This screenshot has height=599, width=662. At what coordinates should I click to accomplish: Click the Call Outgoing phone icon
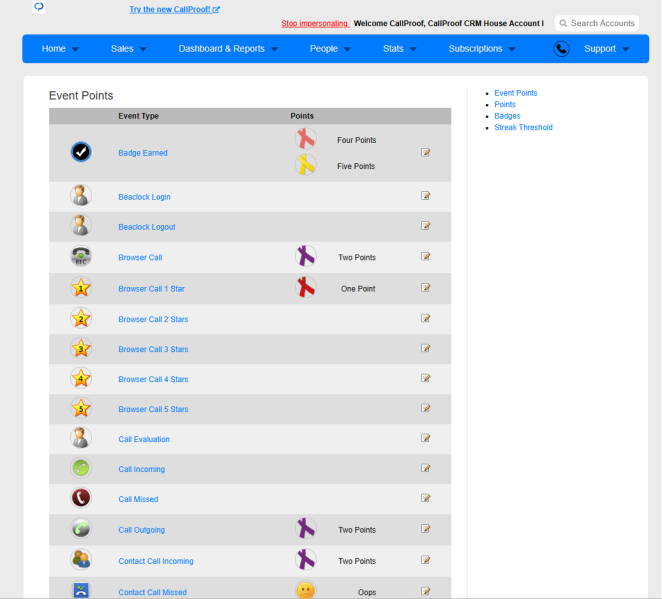(x=81, y=529)
